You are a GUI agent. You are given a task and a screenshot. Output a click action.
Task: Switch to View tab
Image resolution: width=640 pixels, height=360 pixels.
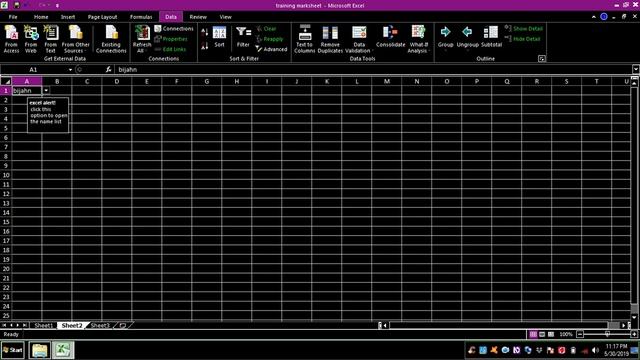(x=225, y=17)
